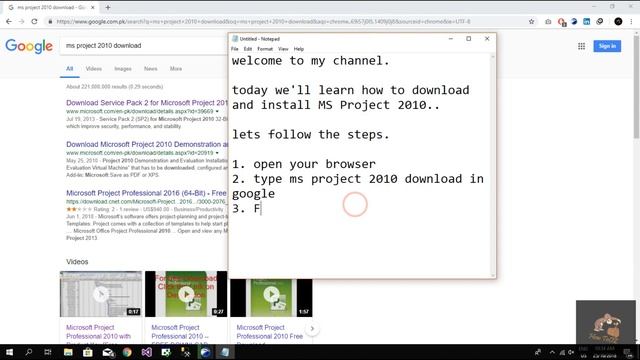Play the 0:17 video thumbnail

pyautogui.click(x=101, y=294)
